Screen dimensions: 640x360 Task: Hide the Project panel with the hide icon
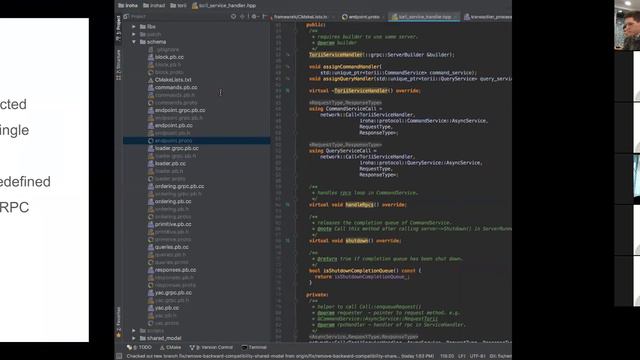coord(264,17)
